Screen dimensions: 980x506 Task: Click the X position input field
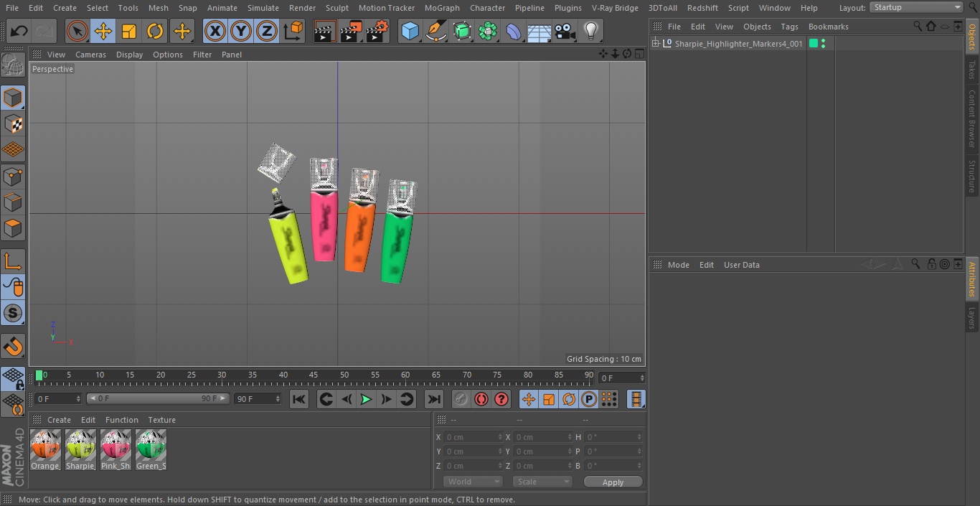pos(473,437)
